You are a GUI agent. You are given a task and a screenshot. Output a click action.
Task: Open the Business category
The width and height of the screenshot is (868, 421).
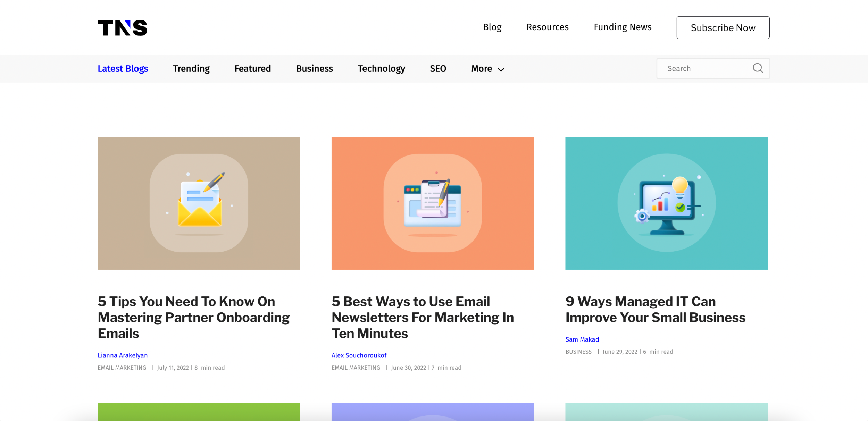pos(314,69)
